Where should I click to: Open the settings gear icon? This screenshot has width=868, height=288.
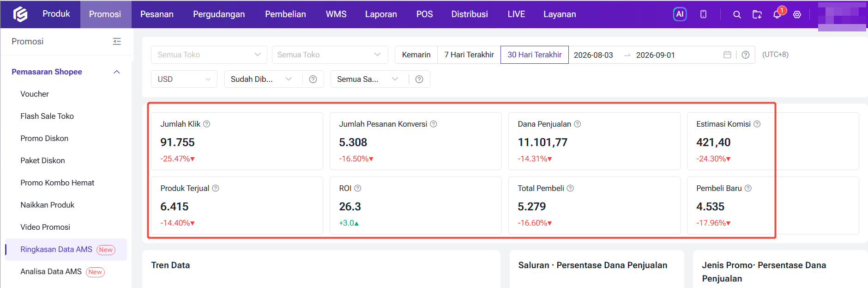pyautogui.click(x=797, y=14)
